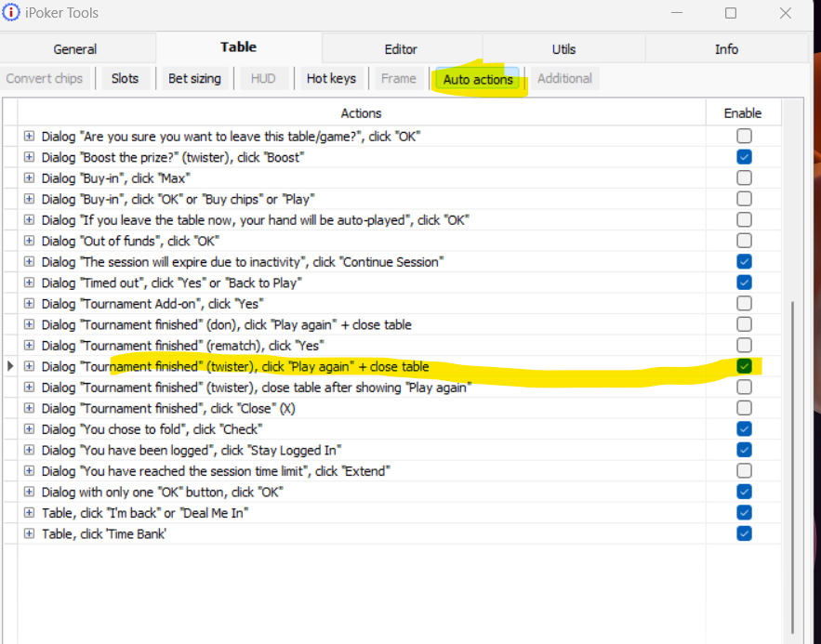Screen dimensions: 821x644
Task: Enable 'Are you sure you want to leave' checkbox
Action: click(744, 136)
